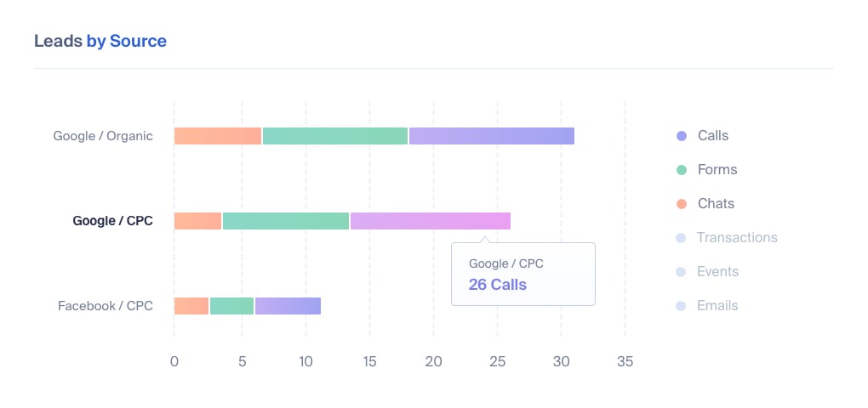Enable the Emails legend dot
Screen dimensions: 868x408
click(682, 306)
